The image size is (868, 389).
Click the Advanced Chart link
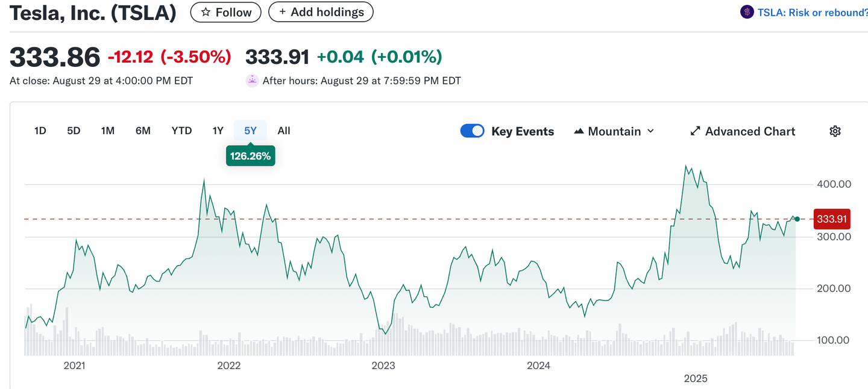point(750,131)
